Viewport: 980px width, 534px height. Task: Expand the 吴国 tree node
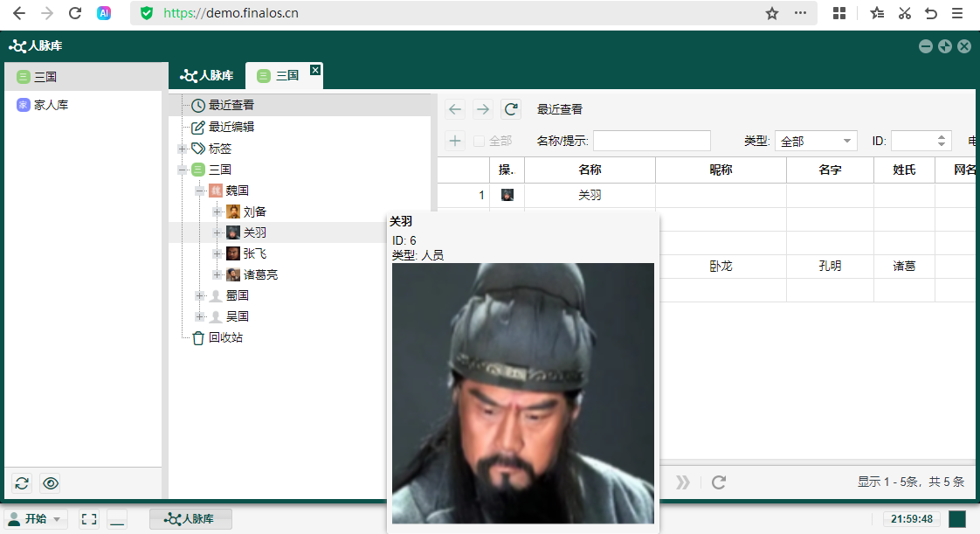(x=200, y=316)
